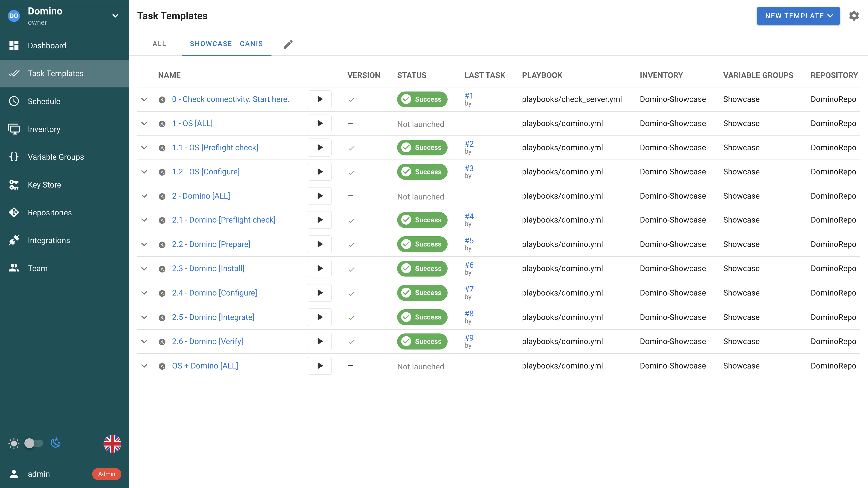Run the '1.1 - OS [Preflight check]' template
This screenshot has width=868, height=488.
coord(319,148)
